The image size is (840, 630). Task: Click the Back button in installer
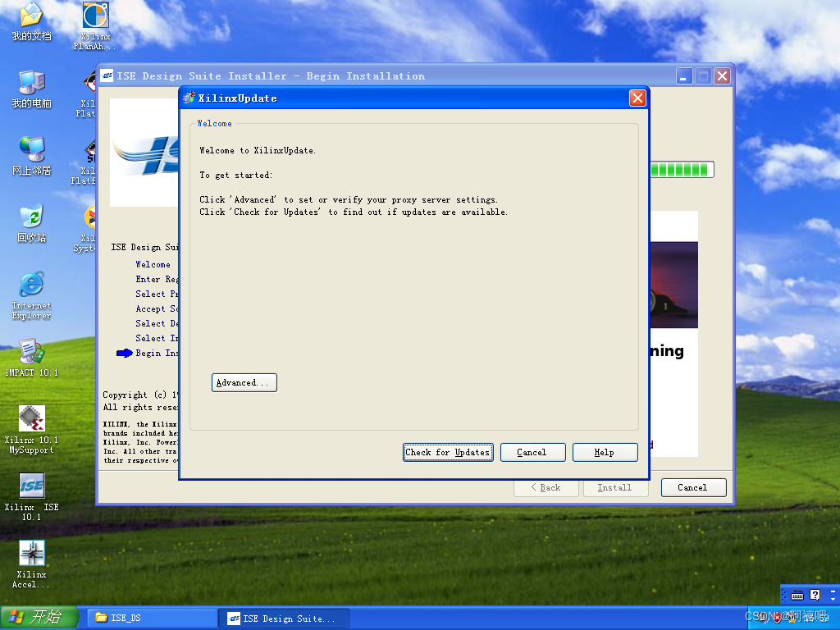click(546, 487)
